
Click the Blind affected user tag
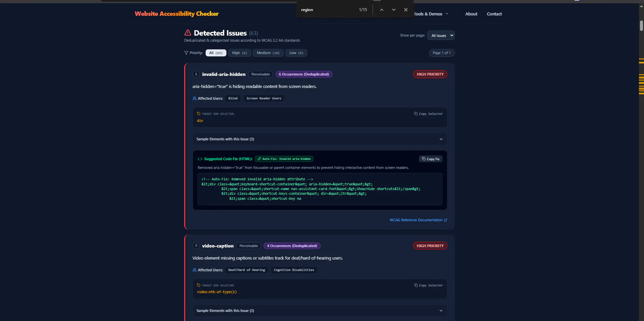click(233, 98)
